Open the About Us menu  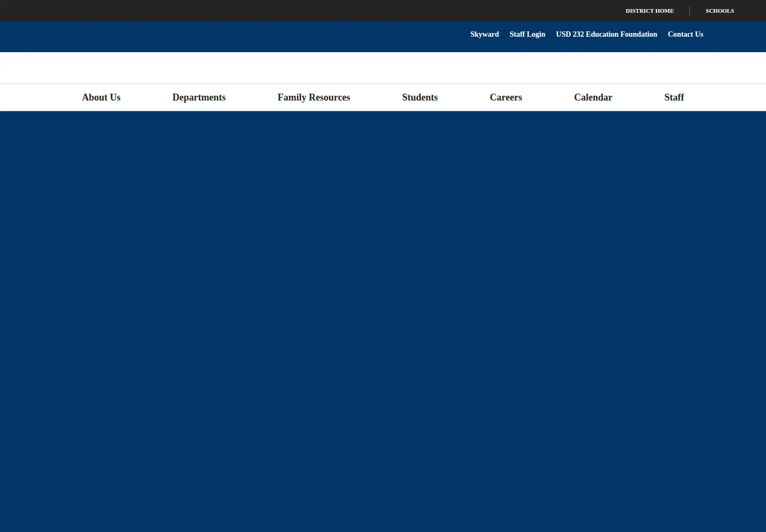pos(101,97)
